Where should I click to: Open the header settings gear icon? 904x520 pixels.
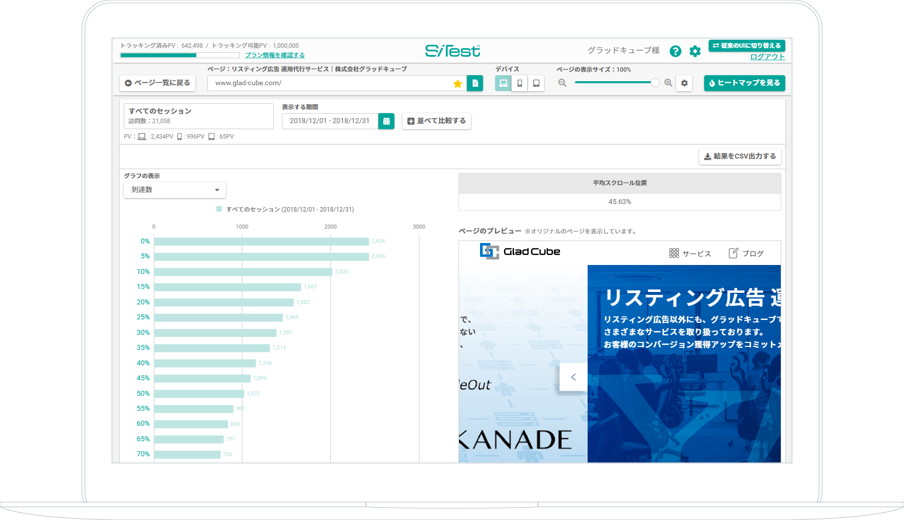(695, 51)
